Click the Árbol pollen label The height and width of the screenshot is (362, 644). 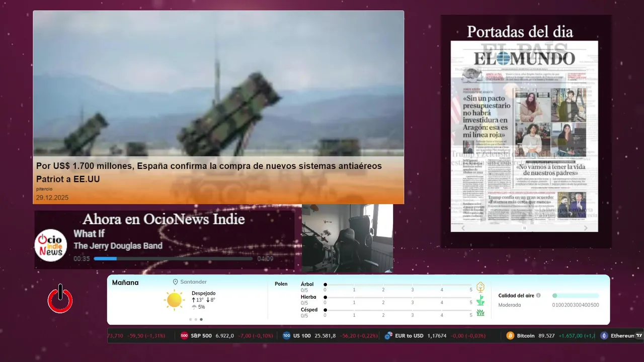point(307,284)
